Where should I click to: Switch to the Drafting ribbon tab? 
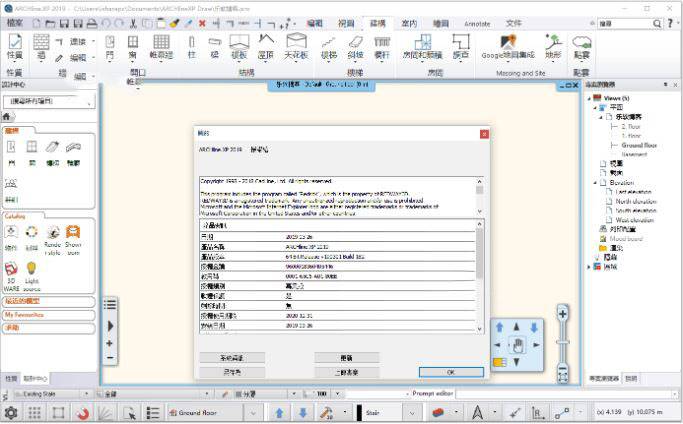(440, 24)
